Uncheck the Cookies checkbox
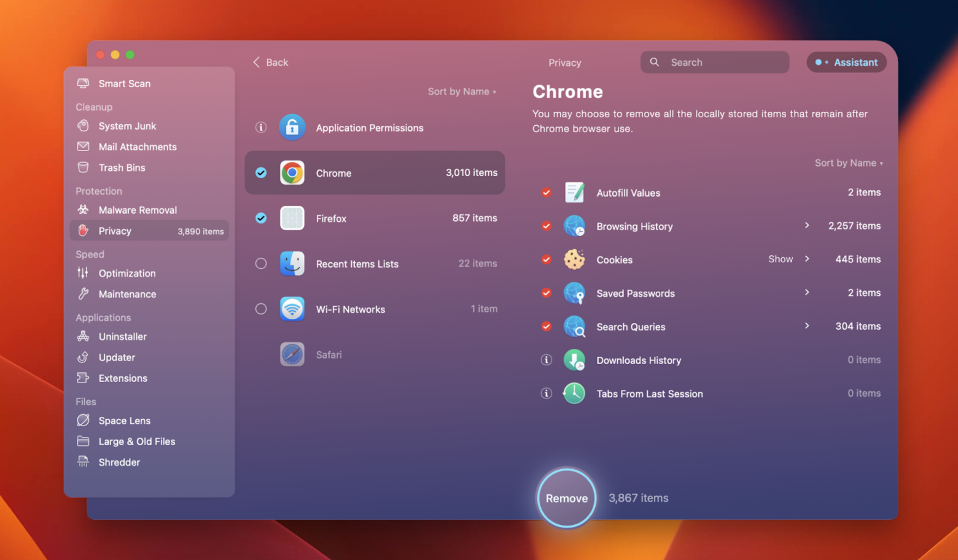 coord(546,259)
